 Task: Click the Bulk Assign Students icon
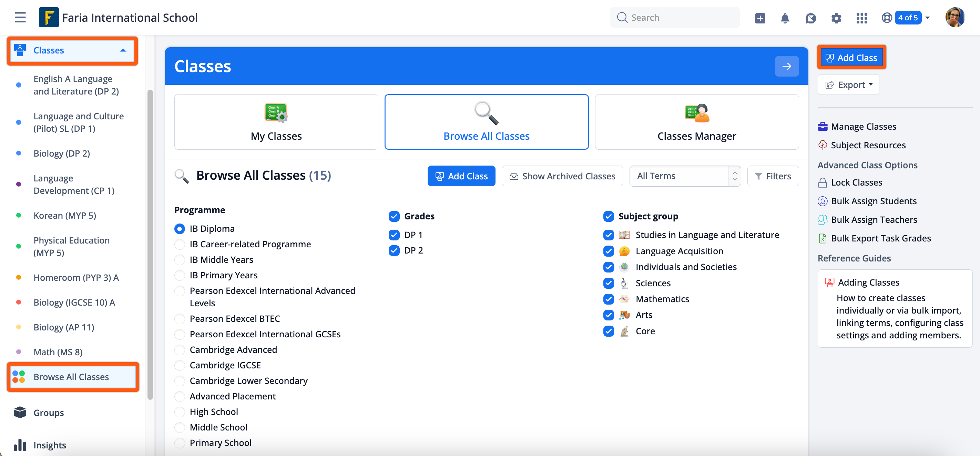point(822,201)
